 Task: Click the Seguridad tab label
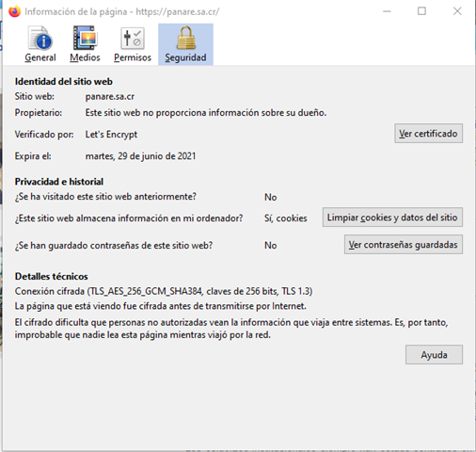click(185, 57)
